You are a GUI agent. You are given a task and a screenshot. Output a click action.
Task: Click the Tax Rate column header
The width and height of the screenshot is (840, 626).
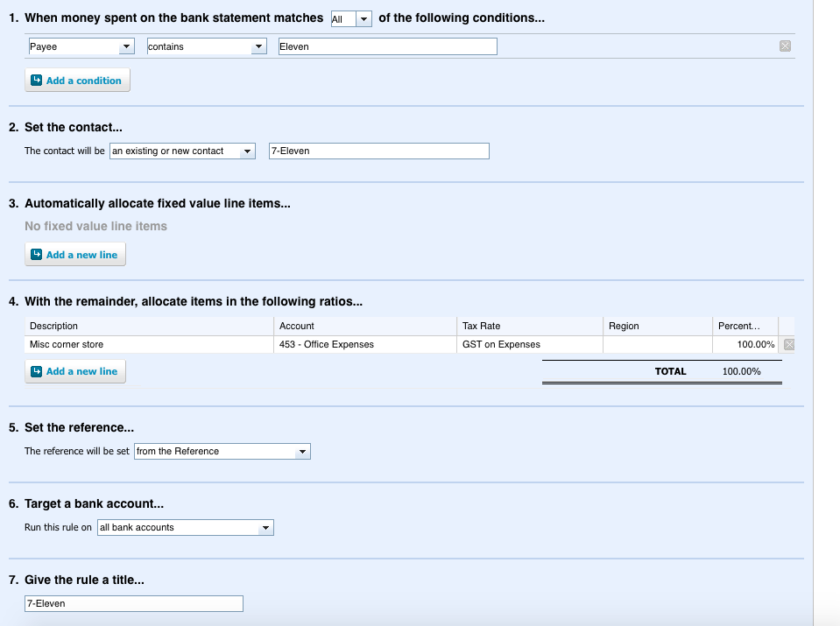529,326
